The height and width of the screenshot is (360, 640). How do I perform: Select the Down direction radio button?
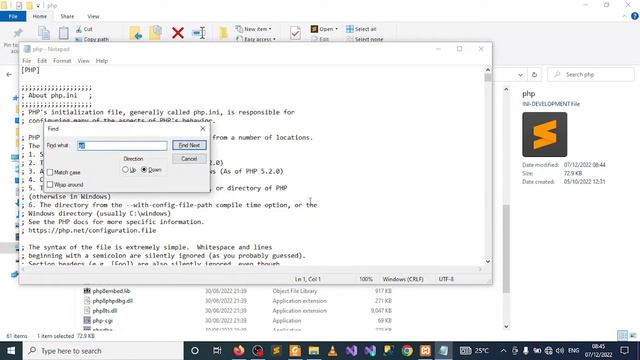[144, 169]
